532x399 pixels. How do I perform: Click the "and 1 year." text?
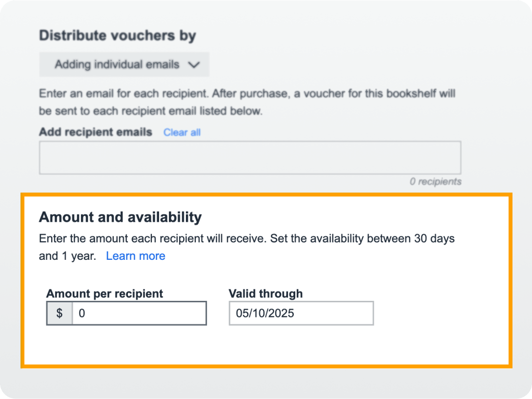[x=67, y=256]
